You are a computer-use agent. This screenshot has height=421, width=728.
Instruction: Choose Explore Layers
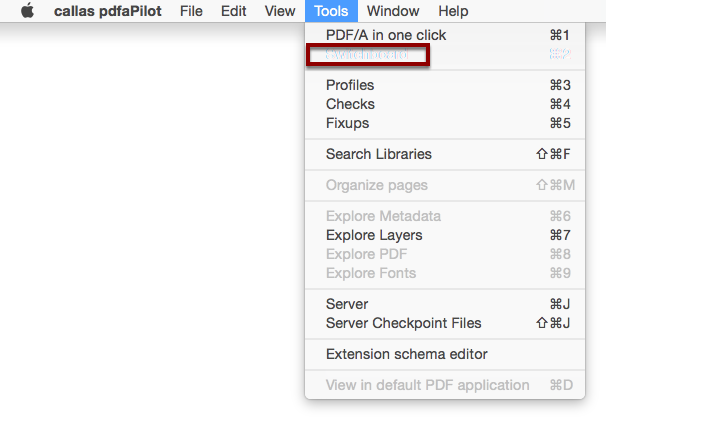(445, 235)
